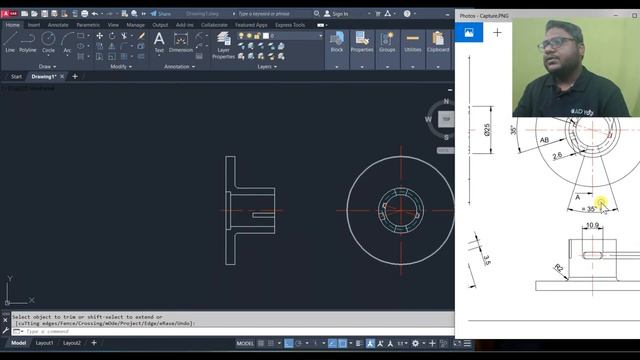640x360 pixels.
Task: Click the search magnifier icon
Action: click(x=317, y=13)
